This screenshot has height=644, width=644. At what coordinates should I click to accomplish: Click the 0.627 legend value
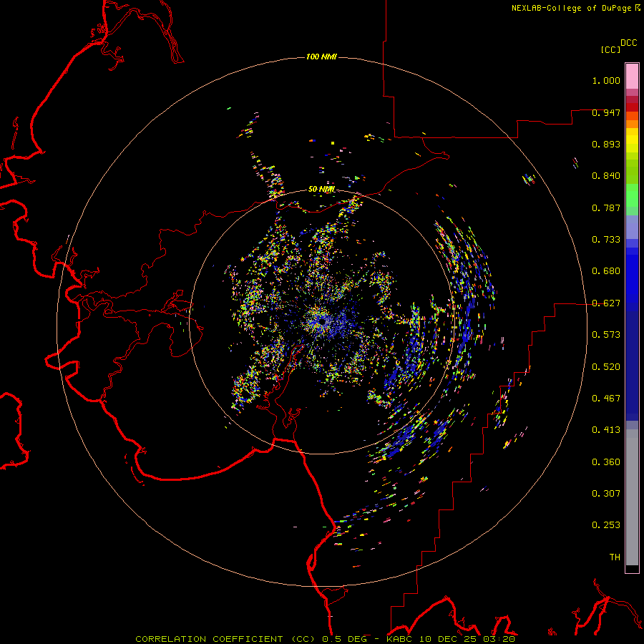click(x=606, y=303)
